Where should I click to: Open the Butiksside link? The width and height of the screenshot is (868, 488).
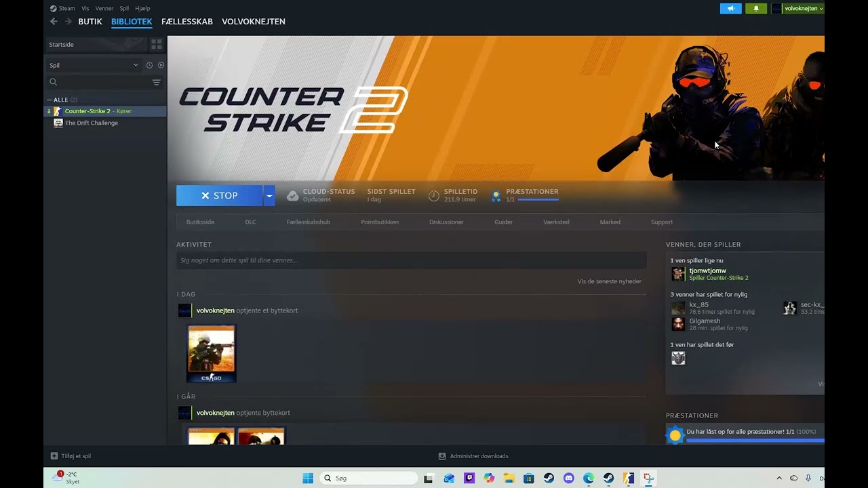click(200, 222)
